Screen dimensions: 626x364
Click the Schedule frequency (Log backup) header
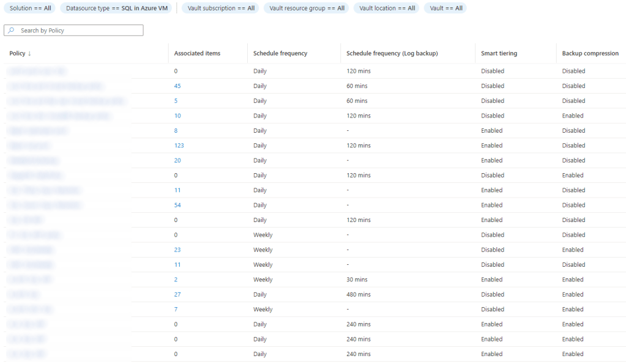[x=392, y=54]
